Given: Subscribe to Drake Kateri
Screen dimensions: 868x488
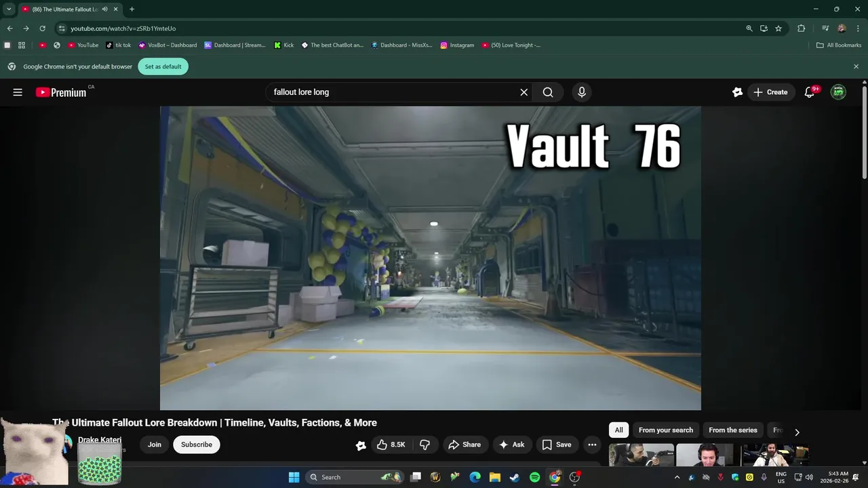Looking at the screenshot, I should coord(197,445).
